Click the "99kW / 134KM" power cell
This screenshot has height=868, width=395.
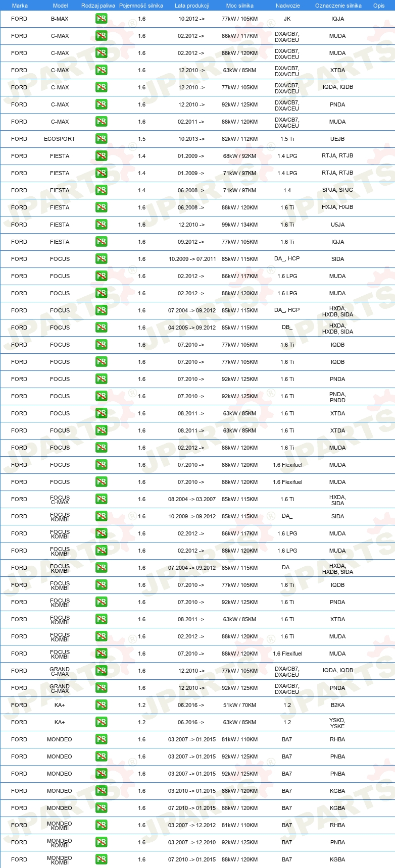tap(239, 225)
